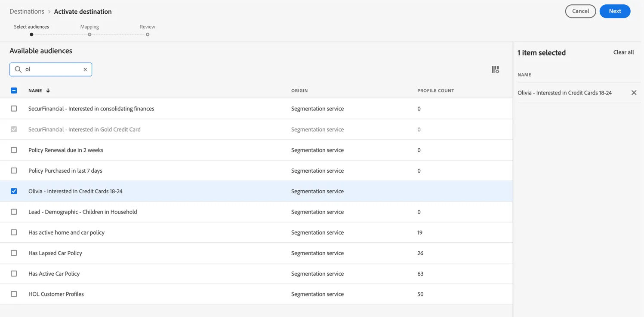This screenshot has height=317, width=644.
Task: Uncheck Olivia - Interested in Credit Cards 18-24
Action: coord(14,191)
